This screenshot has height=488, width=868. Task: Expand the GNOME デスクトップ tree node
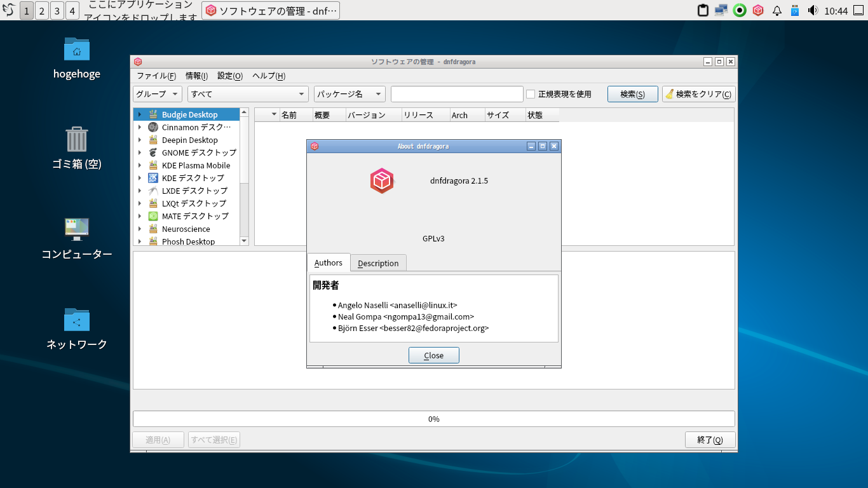click(140, 152)
